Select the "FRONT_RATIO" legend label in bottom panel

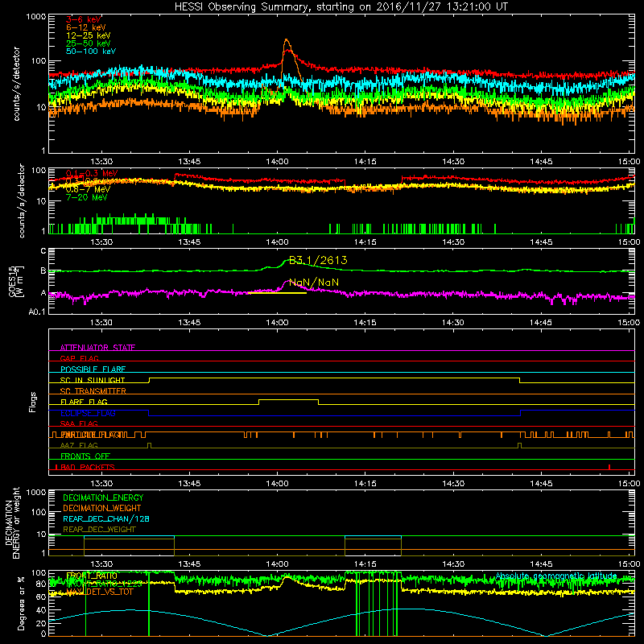click(x=92, y=576)
